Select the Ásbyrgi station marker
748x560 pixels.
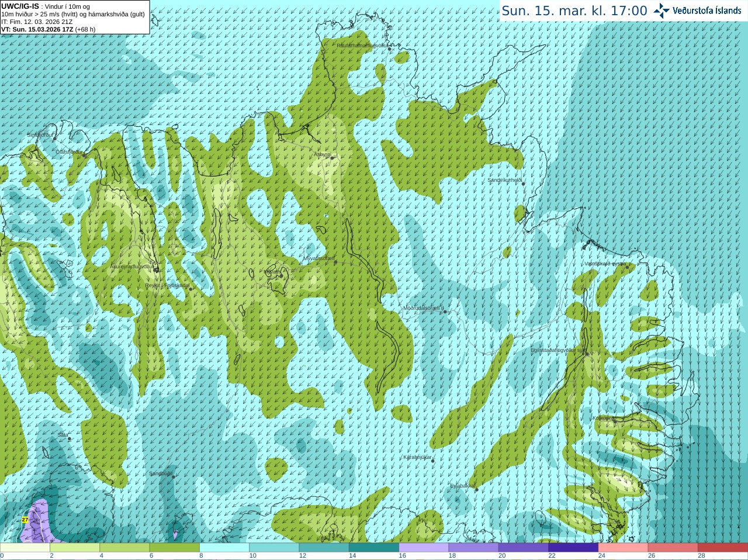(x=332, y=158)
